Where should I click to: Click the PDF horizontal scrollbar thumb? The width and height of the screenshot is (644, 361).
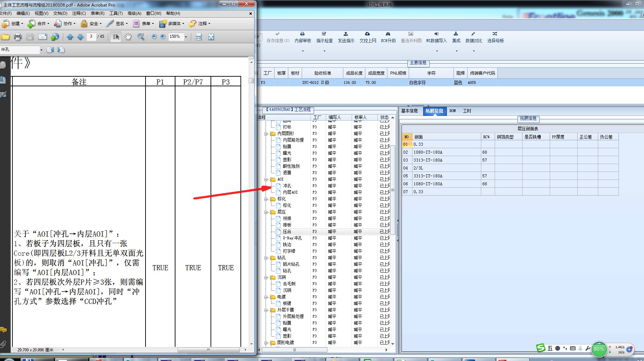point(208,350)
